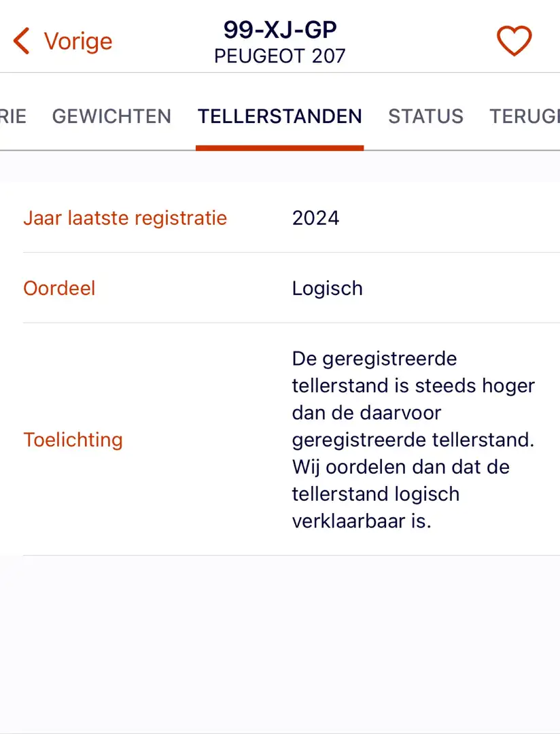Tap the license plate 99-XJ-GP title
This screenshot has height=734, width=560.
click(x=280, y=30)
